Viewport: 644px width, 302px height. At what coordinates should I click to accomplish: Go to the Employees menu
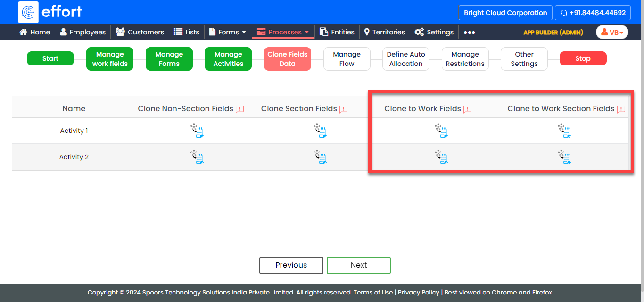83,32
